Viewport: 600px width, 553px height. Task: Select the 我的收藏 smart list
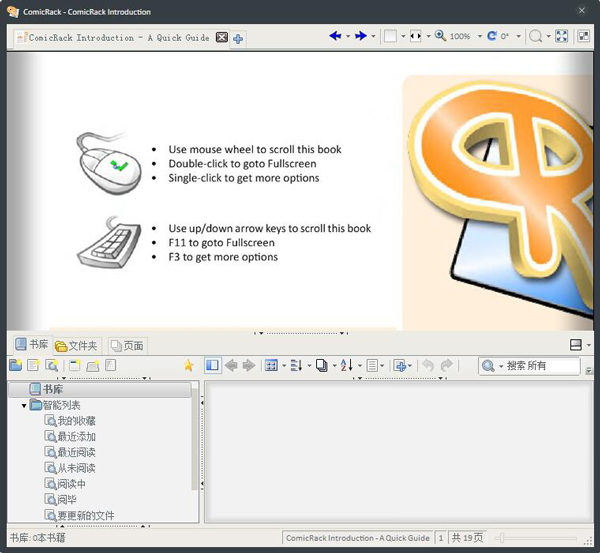click(x=70, y=421)
